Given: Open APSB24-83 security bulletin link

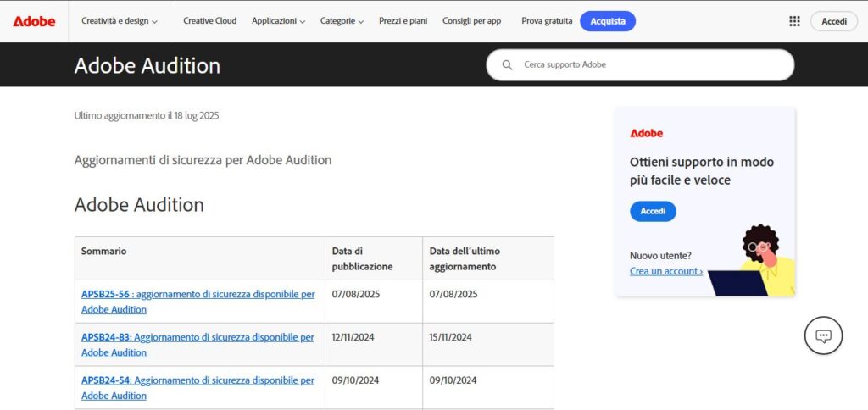Looking at the screenshot, I should (x=198, y=345).
